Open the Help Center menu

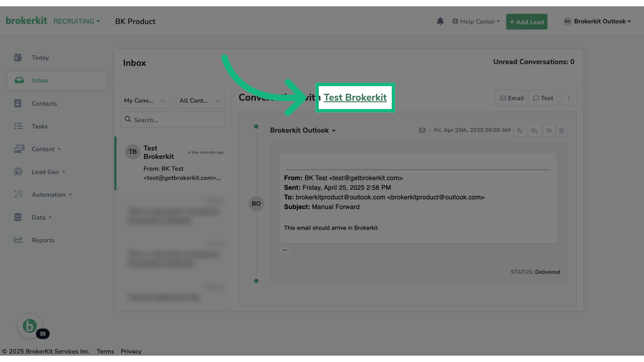pos(476,21)
